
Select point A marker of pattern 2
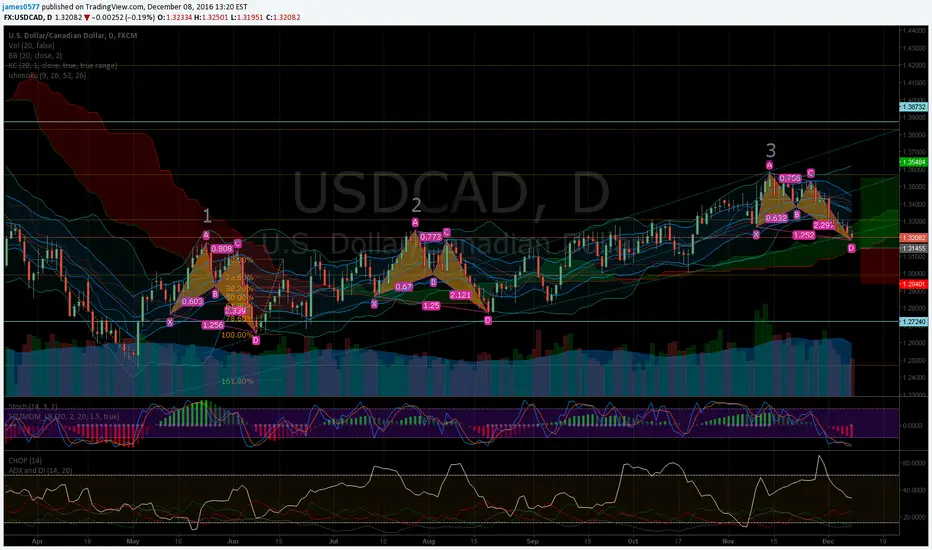pyautogui.click(x=415, y=222)
